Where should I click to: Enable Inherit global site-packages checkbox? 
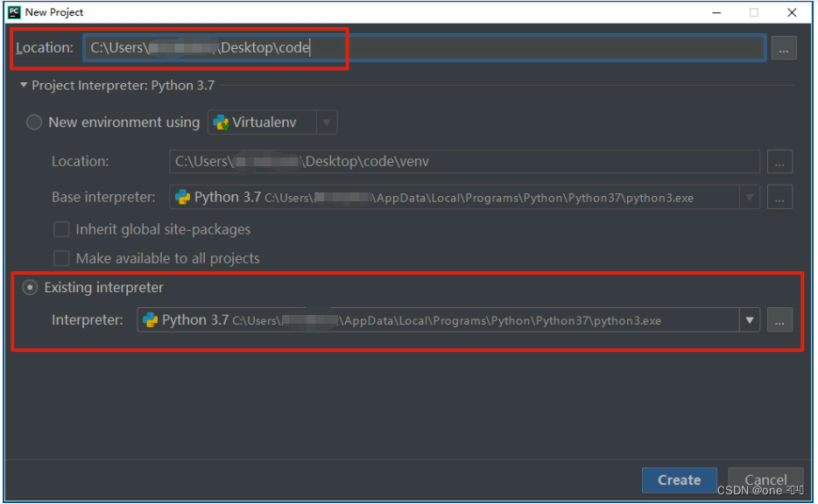click(61, 229)
